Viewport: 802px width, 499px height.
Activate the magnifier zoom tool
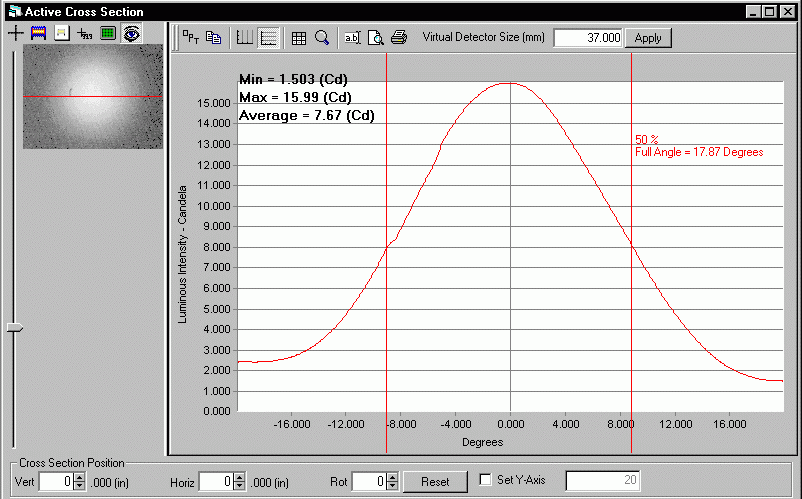(322, 37)
